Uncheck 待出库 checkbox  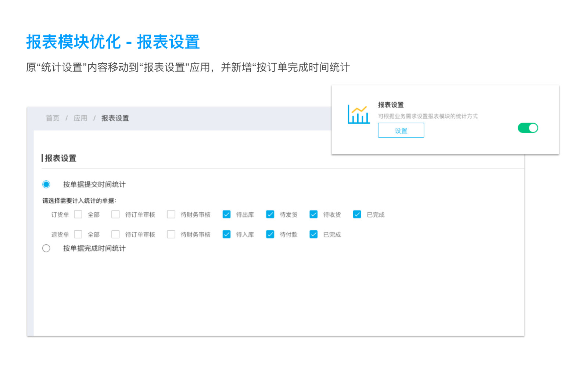pos(226,215)
